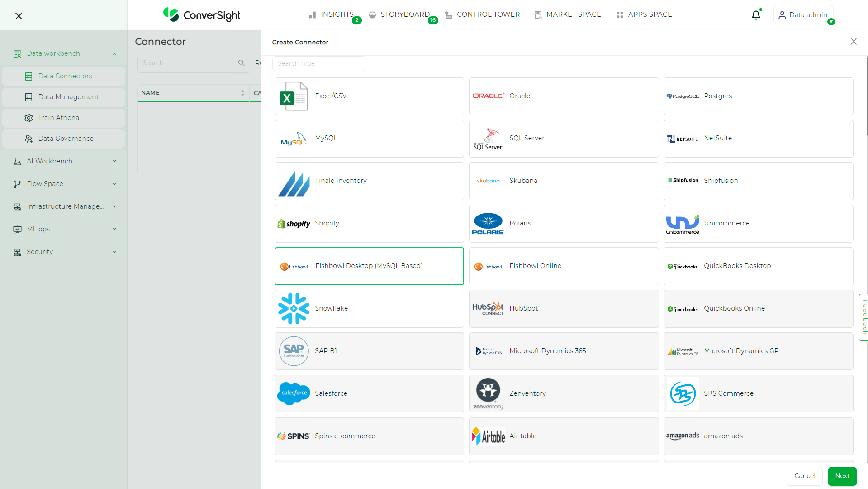Expand the AI Workbench section
The height and width of the screenshot is (489, 868).
coord(63,161)
